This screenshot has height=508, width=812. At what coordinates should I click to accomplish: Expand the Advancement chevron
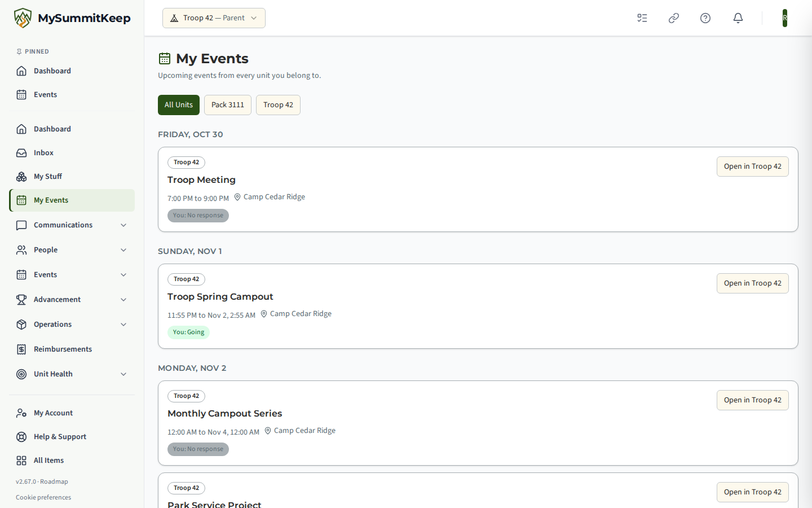point(123,300)
